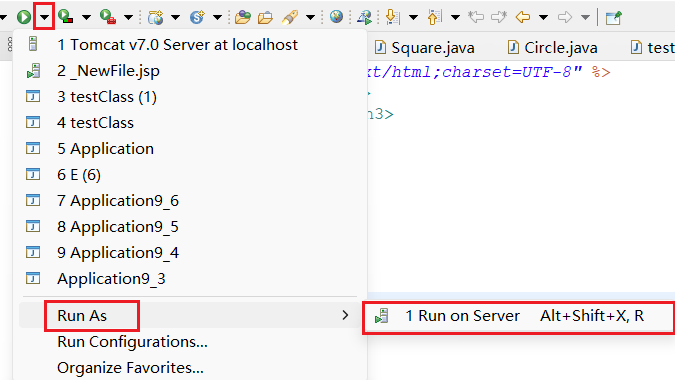675x380 pixels.
Task: Expand the Run As submenu chevron
Action: 345,315
